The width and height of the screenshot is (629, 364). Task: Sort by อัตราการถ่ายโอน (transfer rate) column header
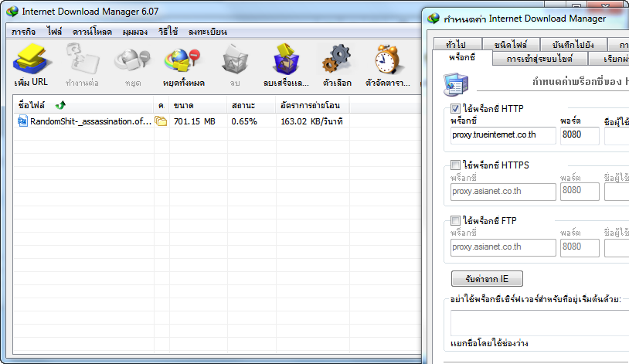312,105
